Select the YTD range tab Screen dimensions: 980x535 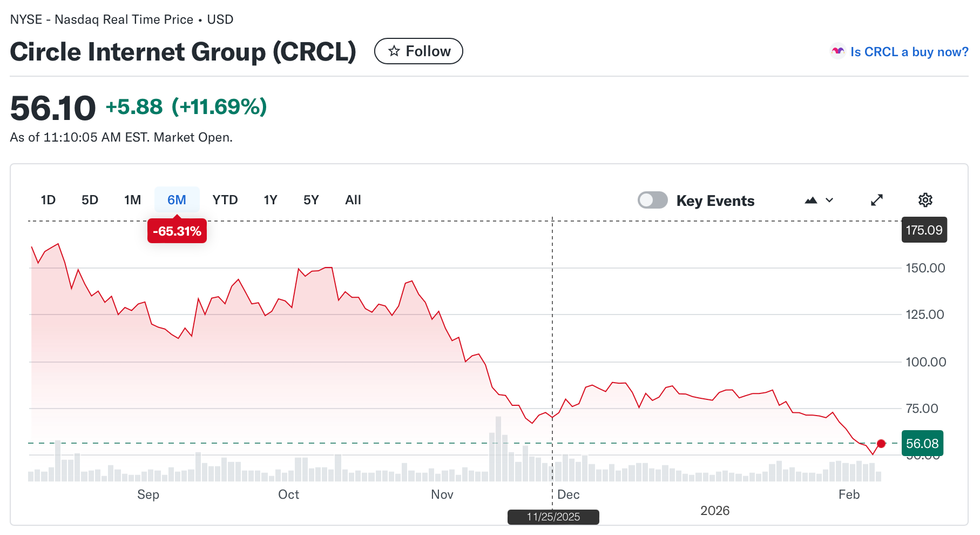225,200
